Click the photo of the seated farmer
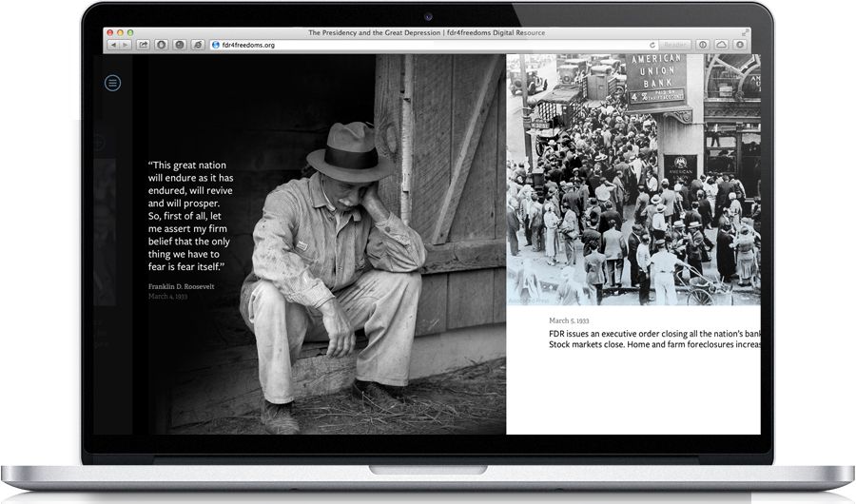Screen dimensions: 856x504 click(333, 257)
